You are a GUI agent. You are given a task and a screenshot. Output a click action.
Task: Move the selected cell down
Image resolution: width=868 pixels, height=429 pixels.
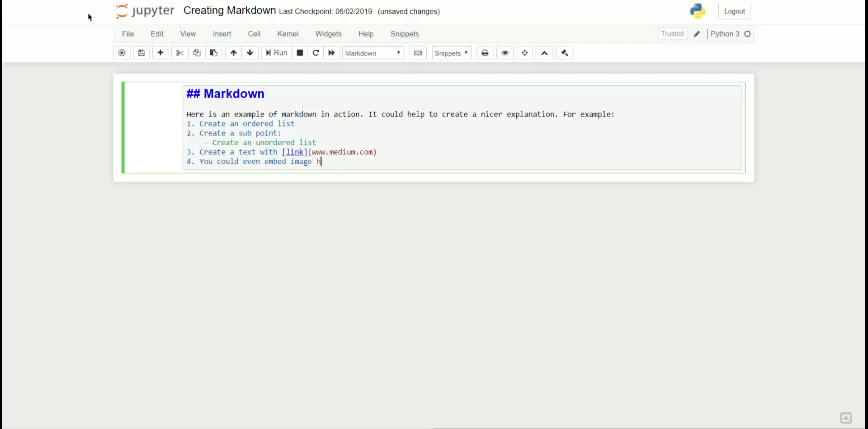coord(250,52)
